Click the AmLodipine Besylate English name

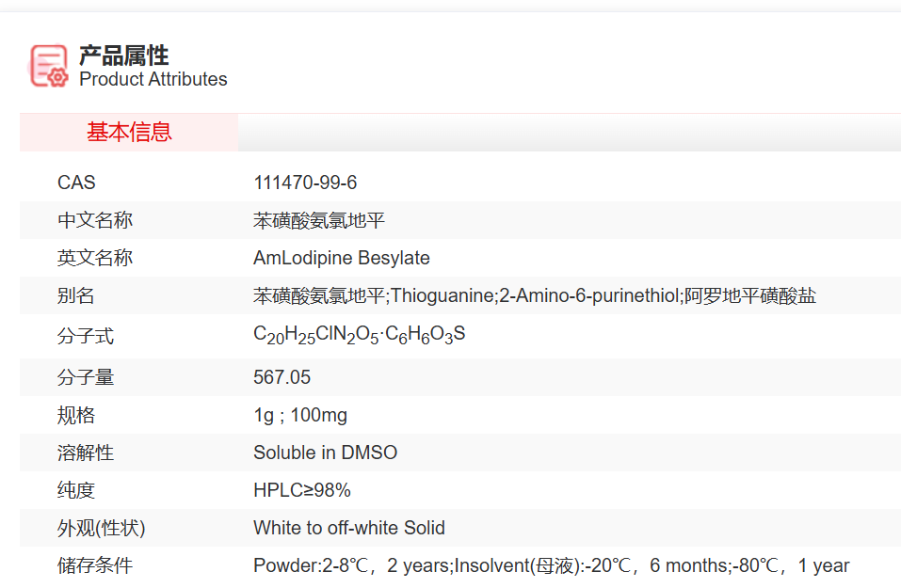(x=342, y=258)
